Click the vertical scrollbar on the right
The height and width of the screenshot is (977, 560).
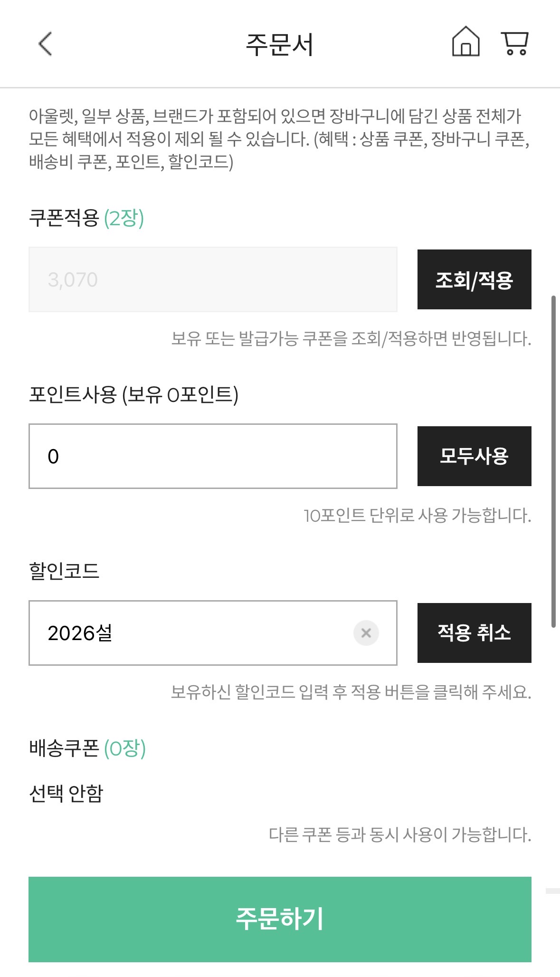point(553,461)
